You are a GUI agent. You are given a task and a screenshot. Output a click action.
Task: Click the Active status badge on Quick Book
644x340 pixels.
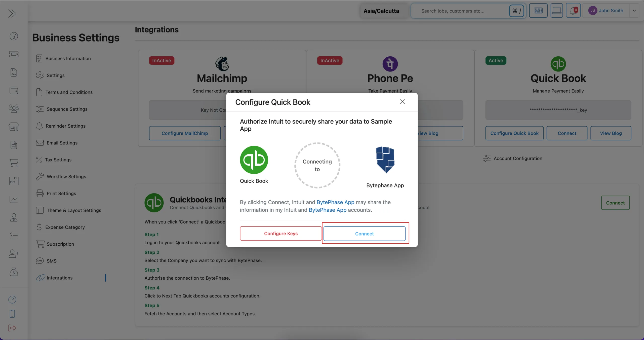[x=496, y=60]
